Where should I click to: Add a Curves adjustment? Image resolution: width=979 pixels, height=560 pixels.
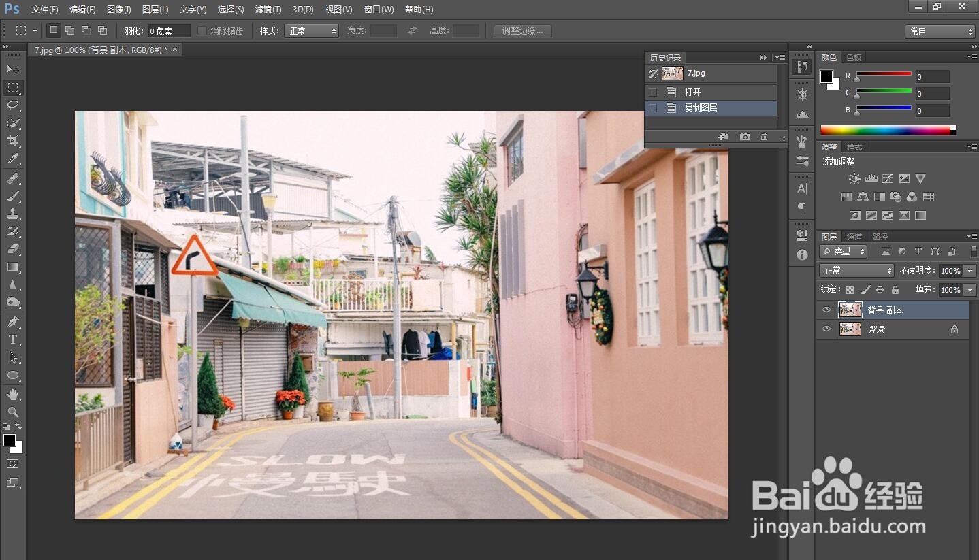point(887,178)
